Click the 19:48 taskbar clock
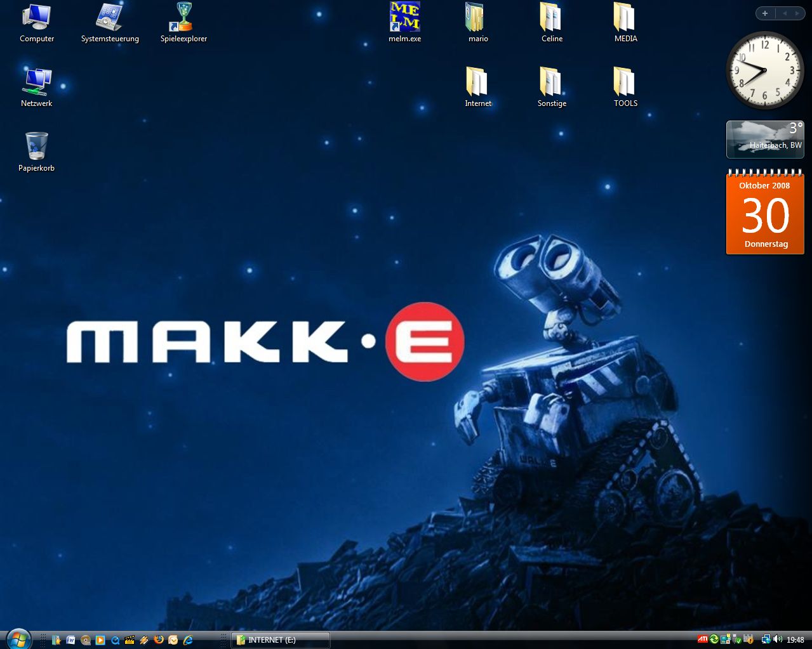 click(795, 640)
